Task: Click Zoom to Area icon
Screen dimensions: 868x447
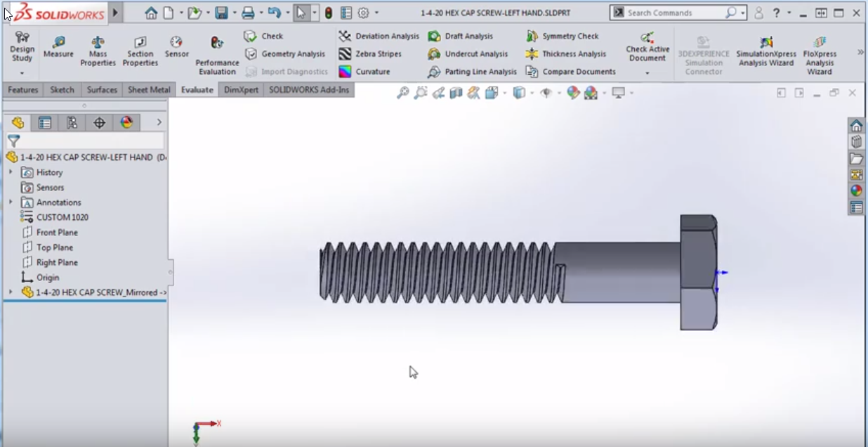Action: coord(421,93)
